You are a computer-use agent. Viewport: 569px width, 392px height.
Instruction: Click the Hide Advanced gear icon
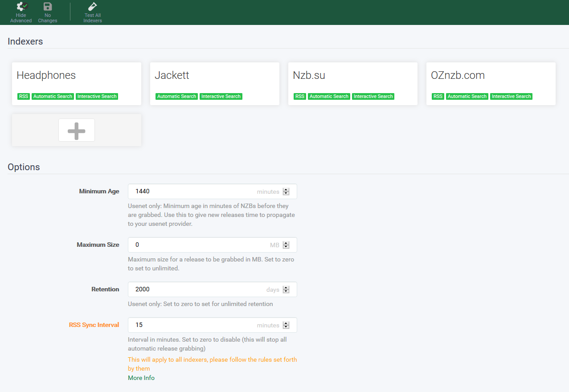[x=21, y=7]
